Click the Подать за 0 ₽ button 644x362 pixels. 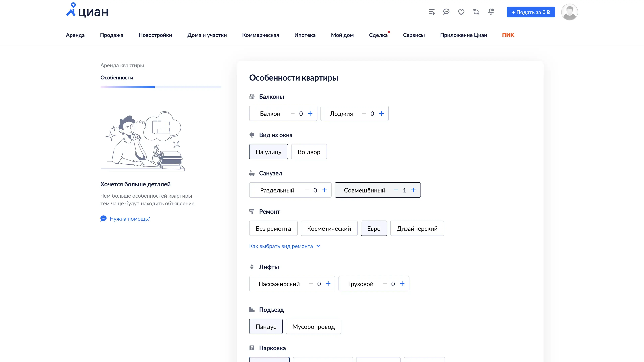click(531, 12)
